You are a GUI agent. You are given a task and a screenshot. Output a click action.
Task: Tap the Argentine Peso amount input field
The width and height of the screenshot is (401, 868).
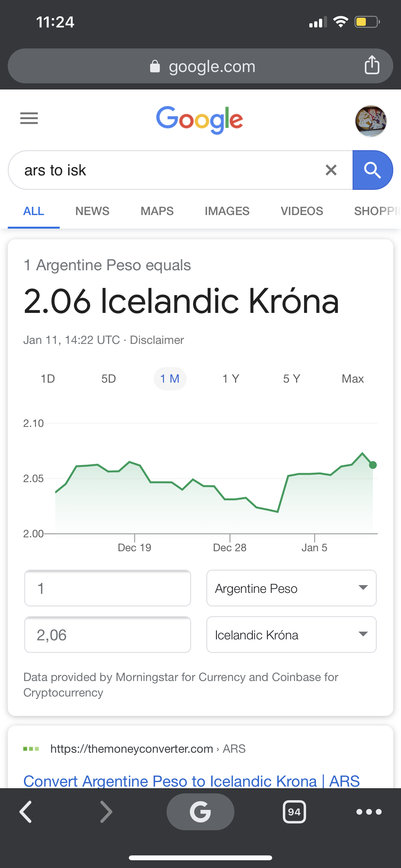click(108, 588)
